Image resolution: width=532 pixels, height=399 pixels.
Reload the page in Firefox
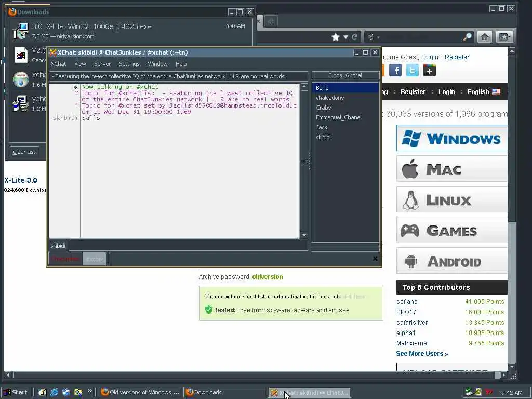[354, 37]
